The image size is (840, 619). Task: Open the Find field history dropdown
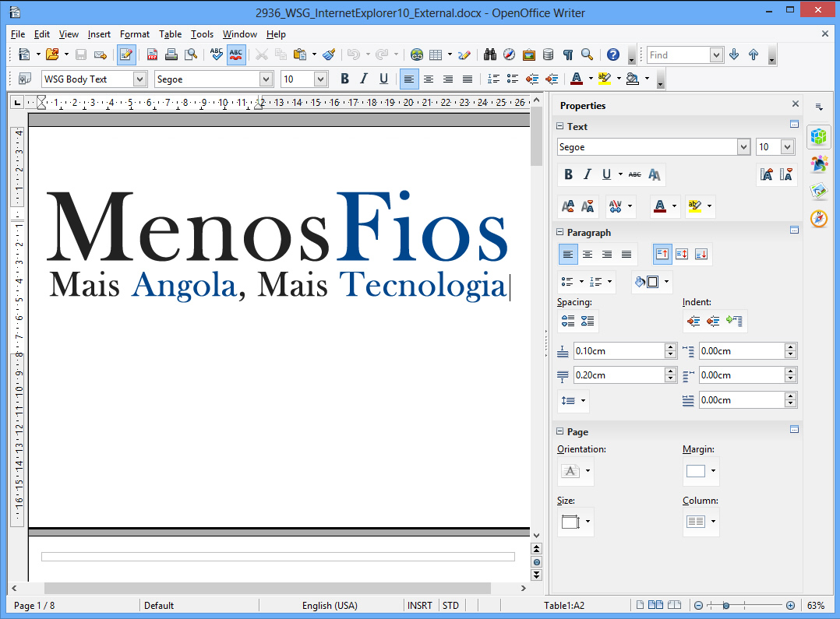click(x=716, y=55)
